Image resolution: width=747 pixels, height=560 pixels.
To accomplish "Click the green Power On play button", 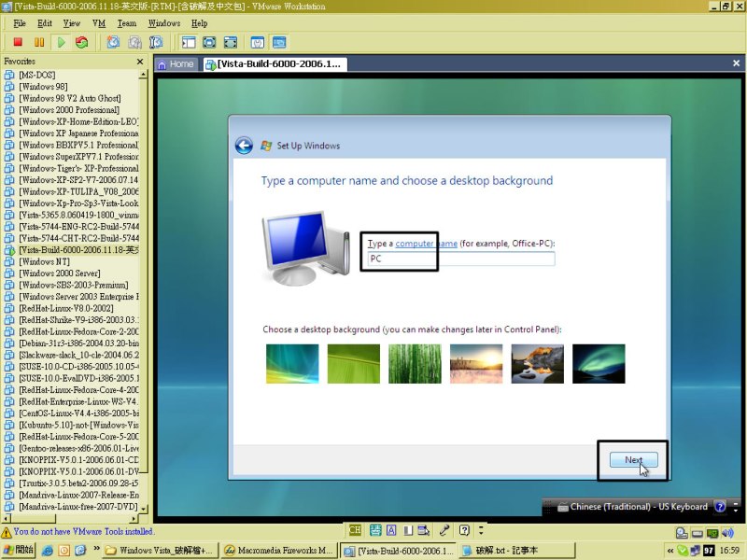I will [61, 42].
